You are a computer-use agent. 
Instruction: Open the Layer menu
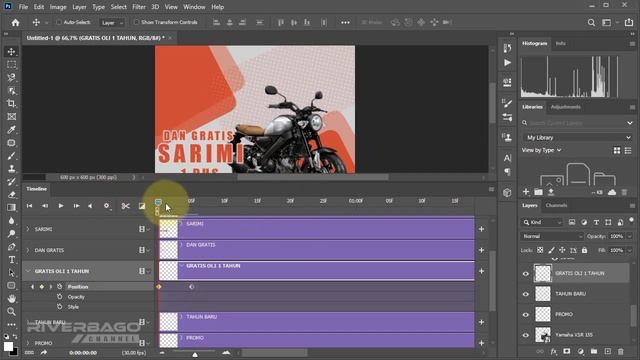(x=79, y=7)
